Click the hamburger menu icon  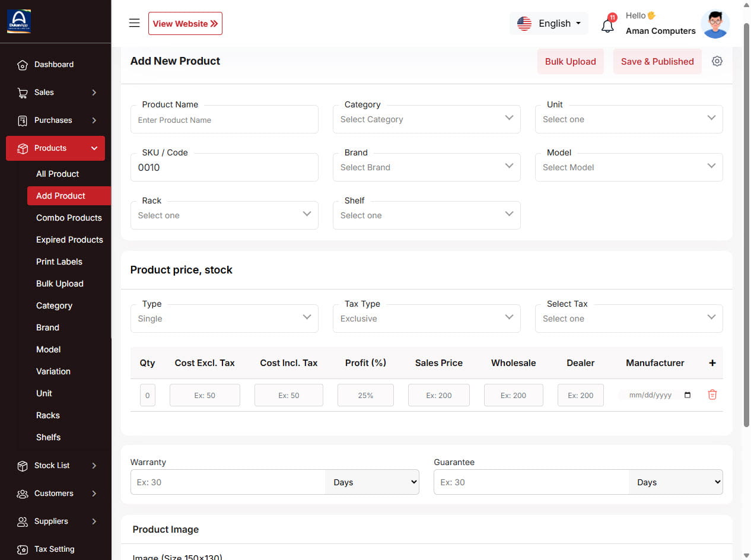135,23
